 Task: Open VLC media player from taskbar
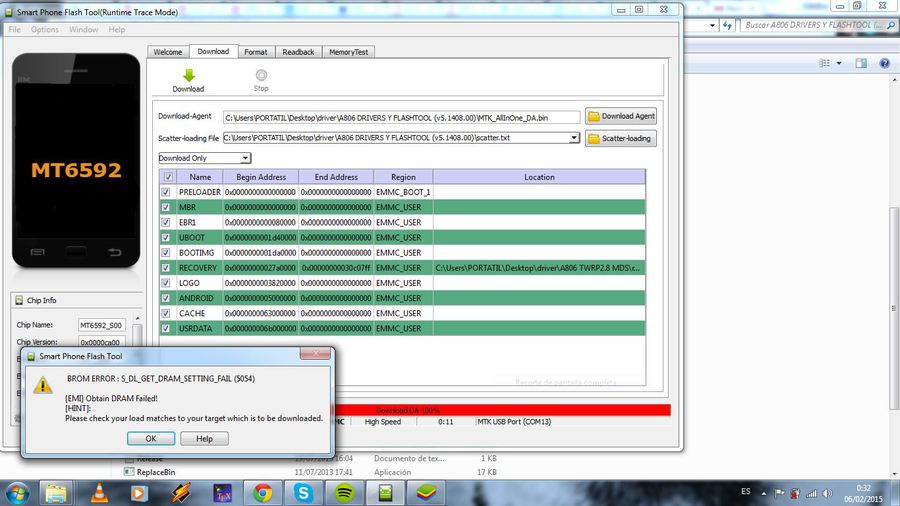click(x=99, y=493)
